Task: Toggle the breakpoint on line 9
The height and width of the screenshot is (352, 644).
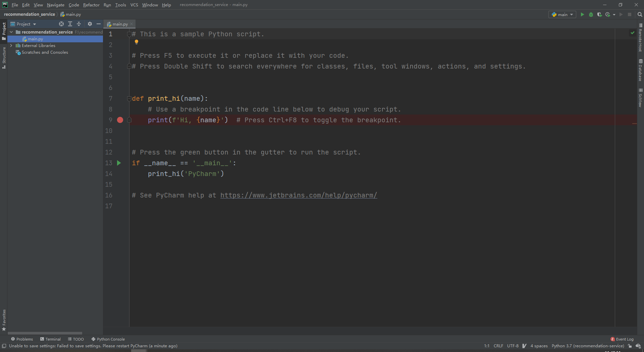Action: tap(120, 120)
